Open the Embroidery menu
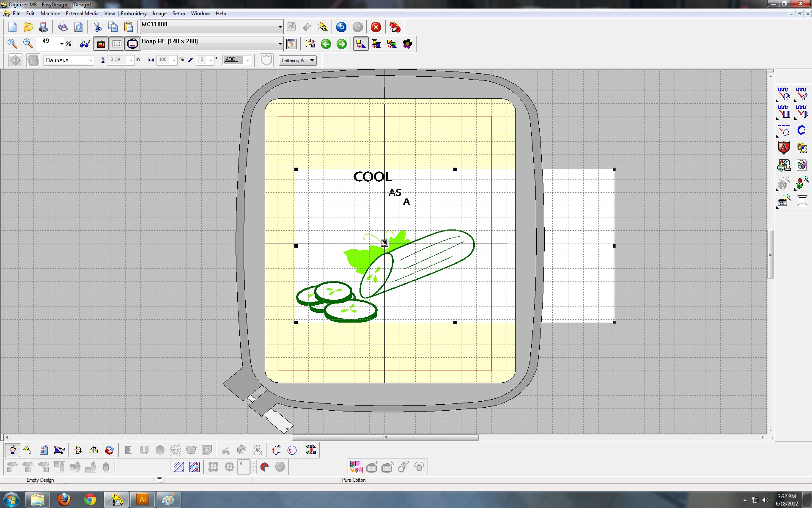This screenshot has width=812, height=508. [134, 14]
